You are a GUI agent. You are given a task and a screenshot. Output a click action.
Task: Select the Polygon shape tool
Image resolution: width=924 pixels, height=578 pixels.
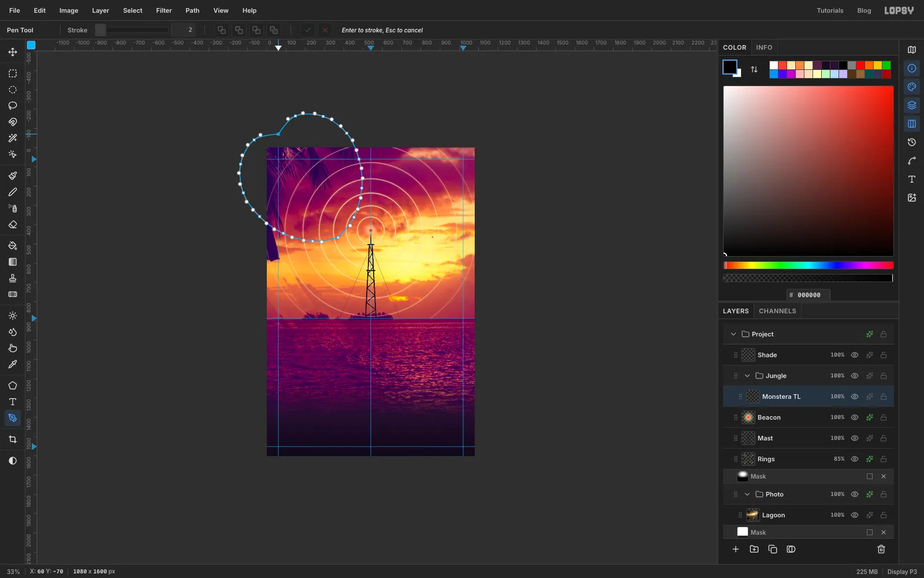(13, 386)
